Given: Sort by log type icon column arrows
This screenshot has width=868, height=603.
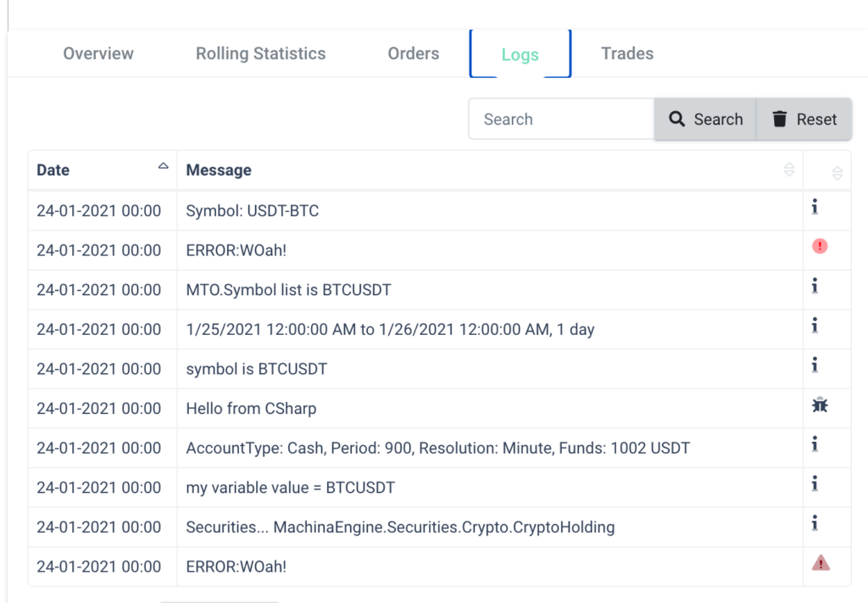Looking at the screenshot, I should click(x=837, y=173).
